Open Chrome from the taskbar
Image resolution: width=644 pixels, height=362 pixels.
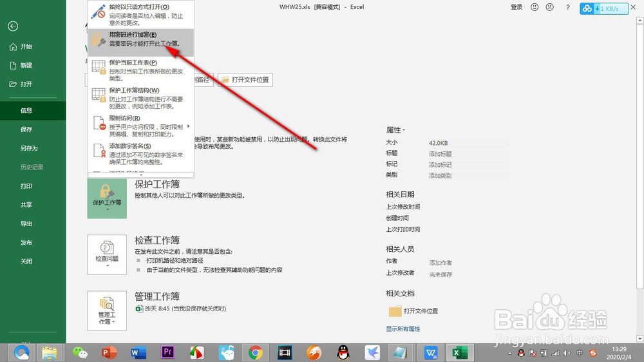pyautogui.click(x=255, y=352)
